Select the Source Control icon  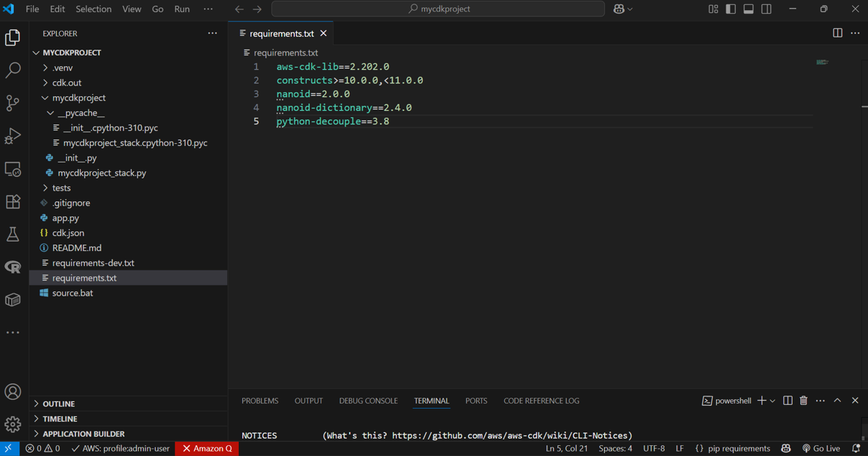13,103
